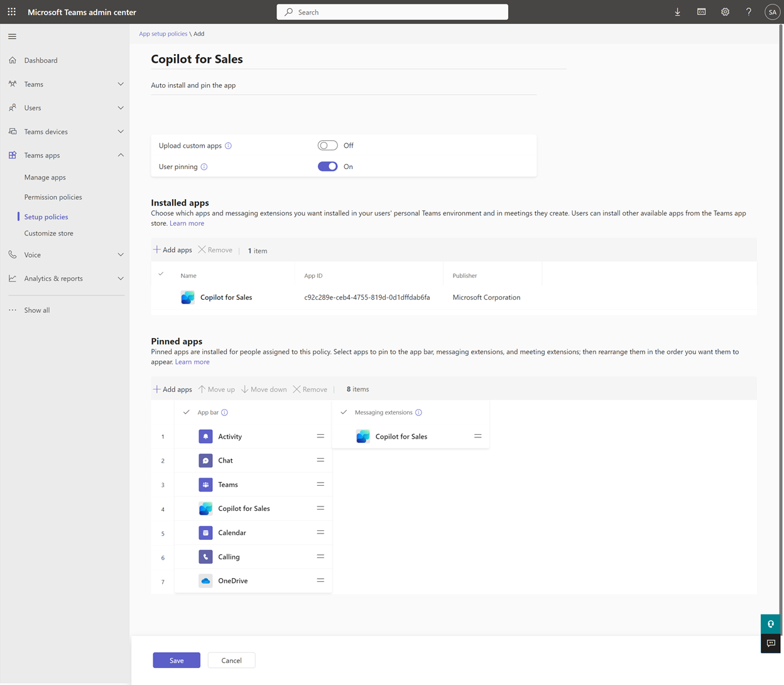Click the download icon in the top bar

point(677,11)
